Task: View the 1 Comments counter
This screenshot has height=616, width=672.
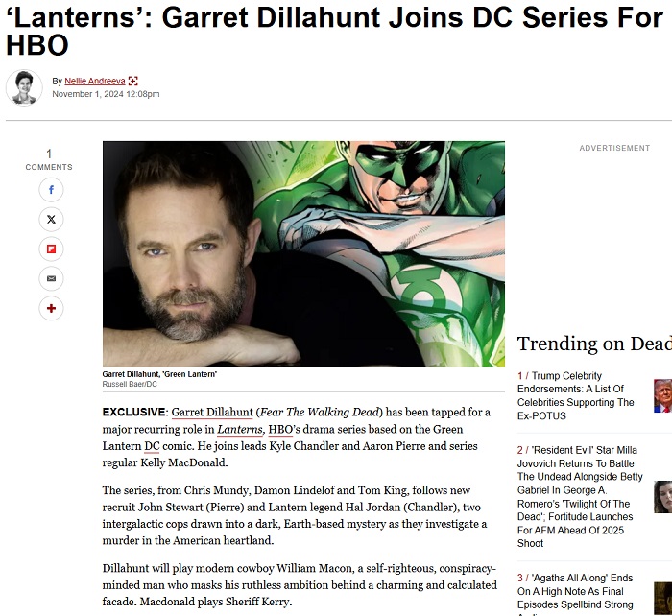Action: tap(49, 159)
